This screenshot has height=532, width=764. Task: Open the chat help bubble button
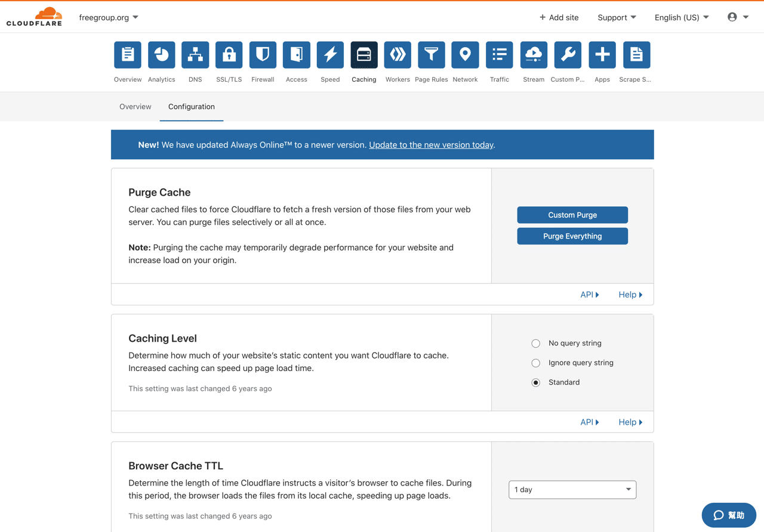(x=729, y=515)
